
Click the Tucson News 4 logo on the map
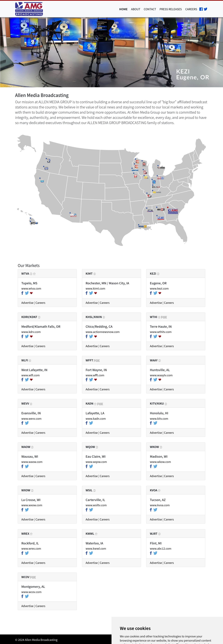point(73,215)
